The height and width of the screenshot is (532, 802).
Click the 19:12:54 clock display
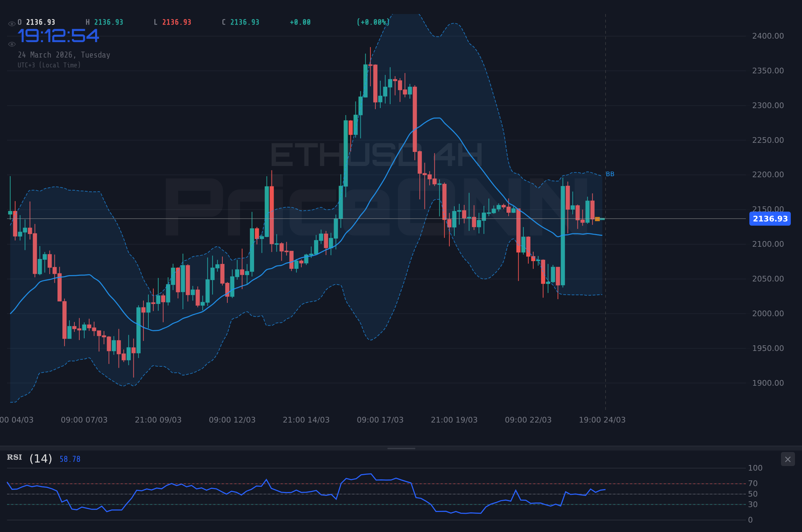[58, 35]
